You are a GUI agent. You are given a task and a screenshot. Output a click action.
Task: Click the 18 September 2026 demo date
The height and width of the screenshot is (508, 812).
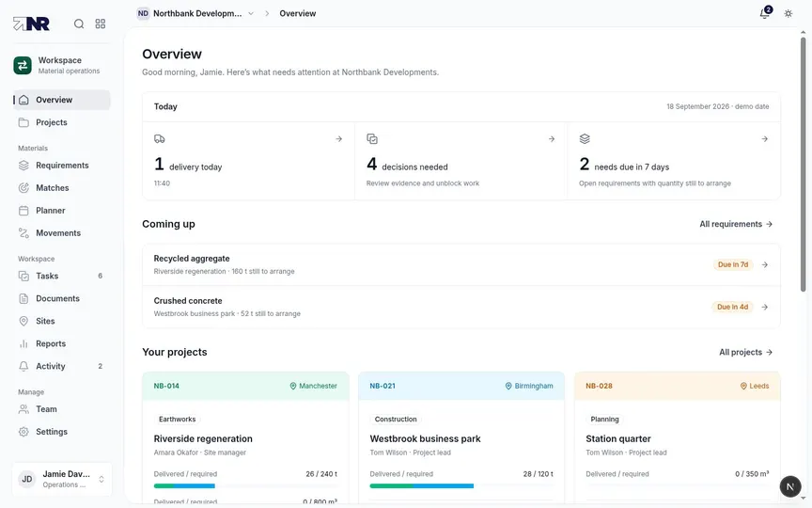[717, 106]
